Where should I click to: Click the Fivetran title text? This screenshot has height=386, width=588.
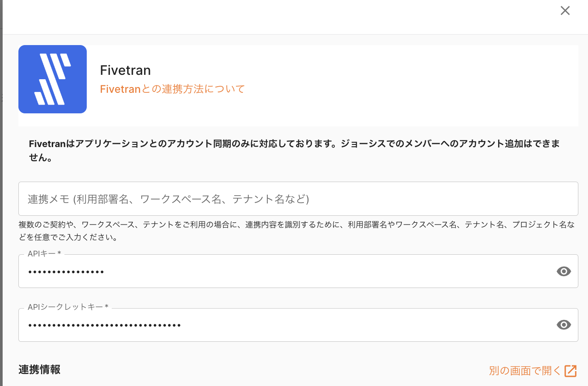pyautogui.click(x=125, y=70)
